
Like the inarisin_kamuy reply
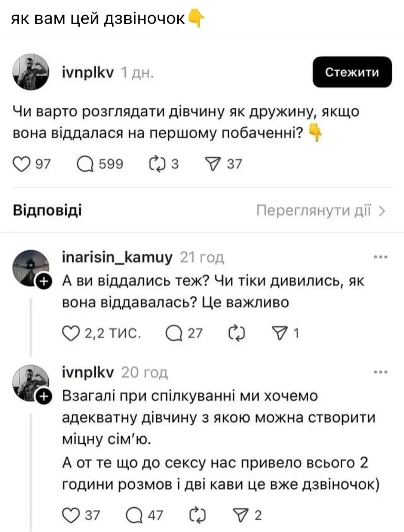[x=70, y=333]
